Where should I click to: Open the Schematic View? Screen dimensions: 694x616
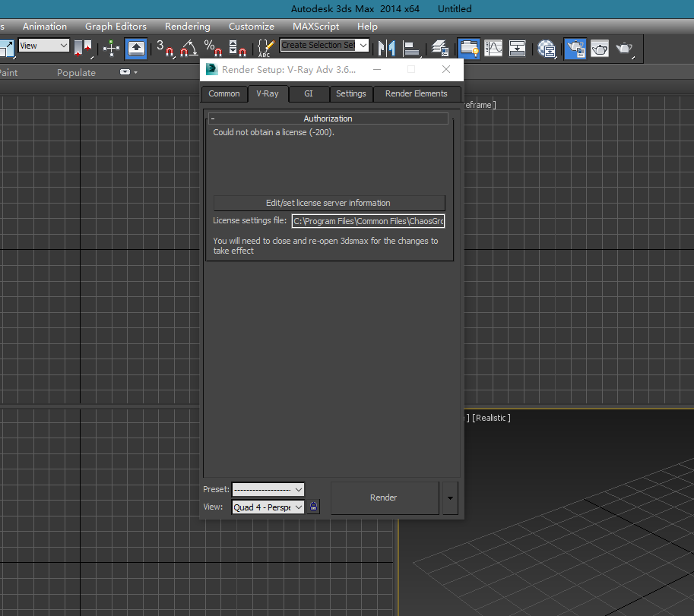click(x=517, y=48)
